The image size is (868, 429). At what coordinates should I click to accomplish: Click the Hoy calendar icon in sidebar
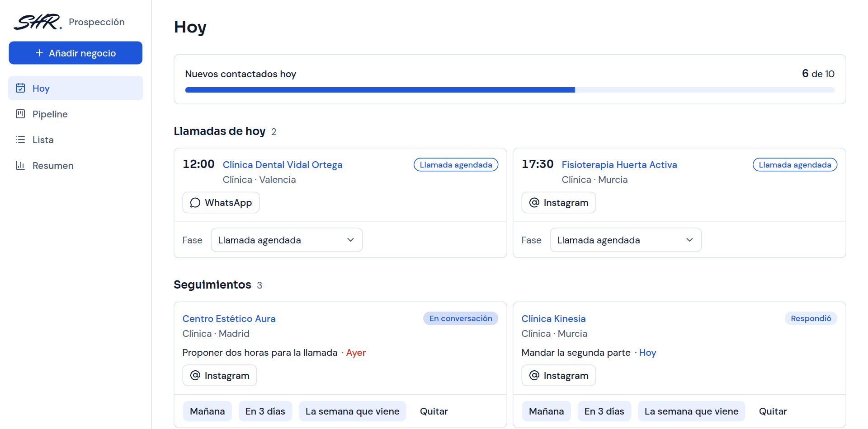pyautogui.click(x=20, y=88)
